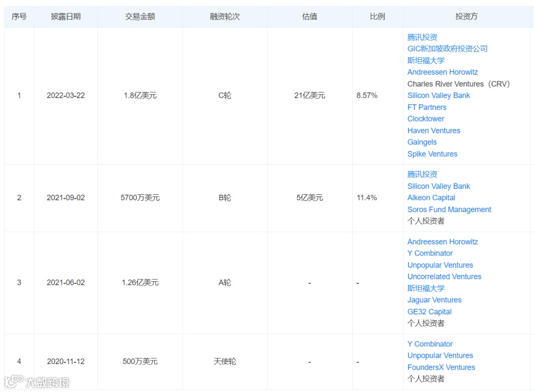Open FT Partners investor link
This screenshot has width=534, height=392.
coord(427,107)
